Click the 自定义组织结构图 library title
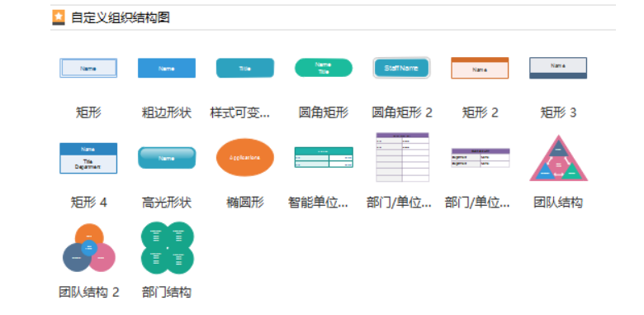Screen dimensions: 644x315 (121, 17)
